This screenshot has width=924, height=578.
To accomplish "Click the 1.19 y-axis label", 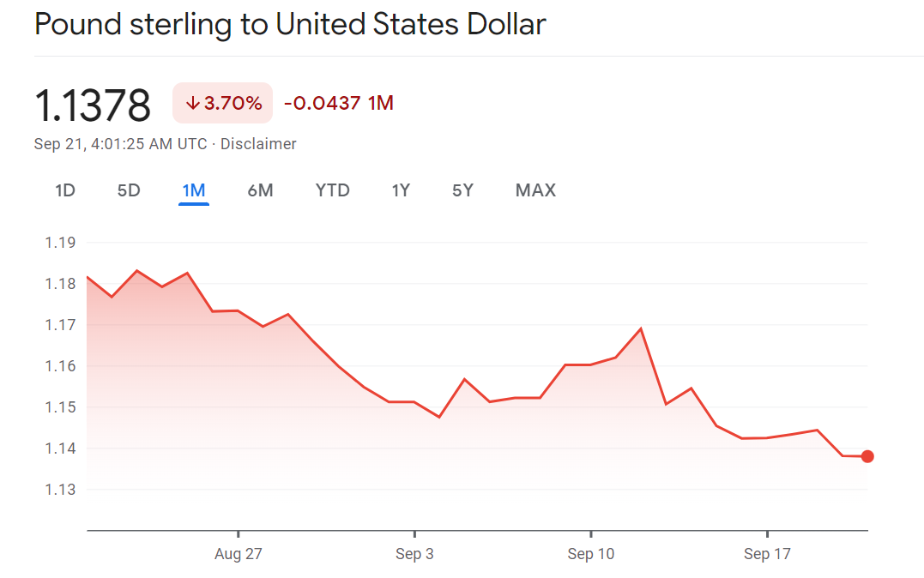I will coord(60,243).
